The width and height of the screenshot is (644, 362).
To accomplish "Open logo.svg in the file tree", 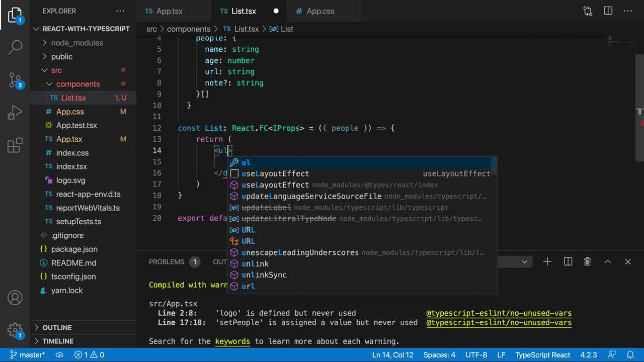I will [83, 180].
